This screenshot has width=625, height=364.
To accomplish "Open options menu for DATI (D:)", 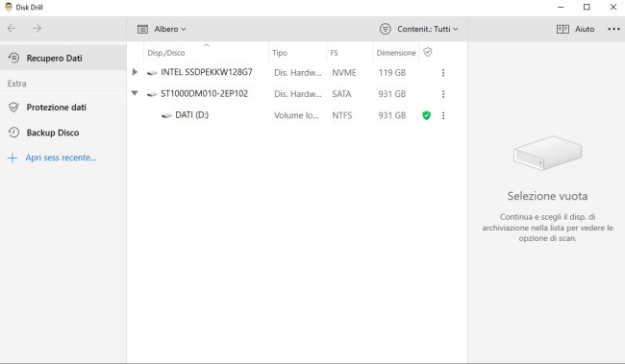I will tap(443, 116).
